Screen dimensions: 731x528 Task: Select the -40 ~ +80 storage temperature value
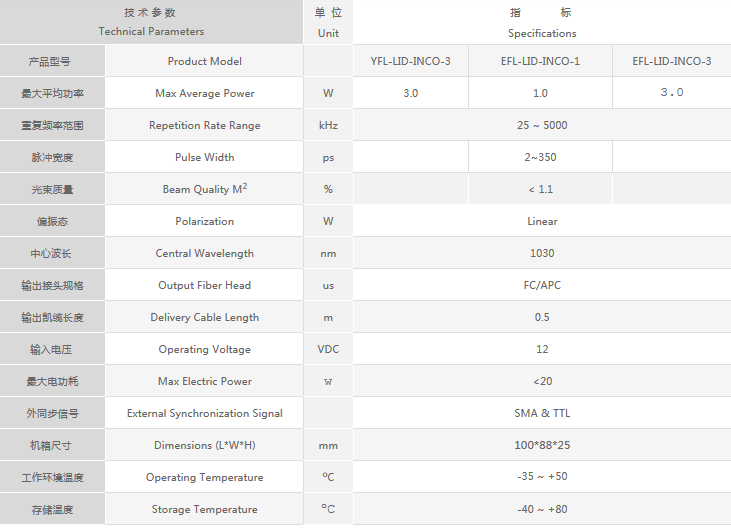point(542,509)
